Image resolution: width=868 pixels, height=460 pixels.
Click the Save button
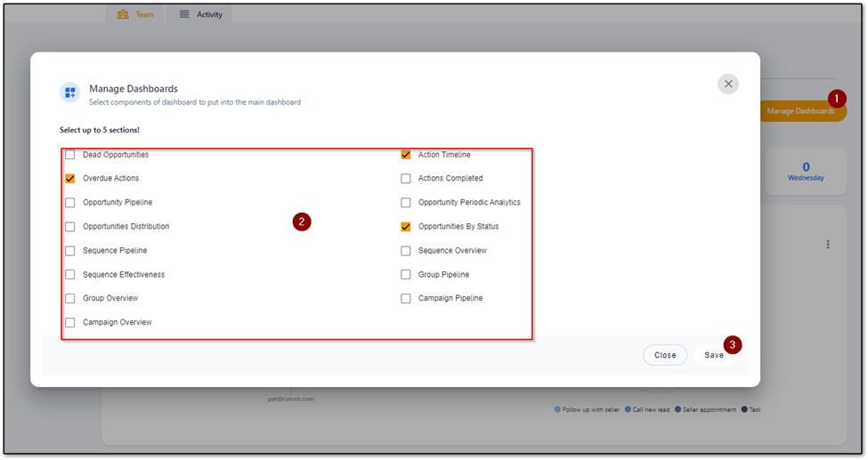coord(714,355)
